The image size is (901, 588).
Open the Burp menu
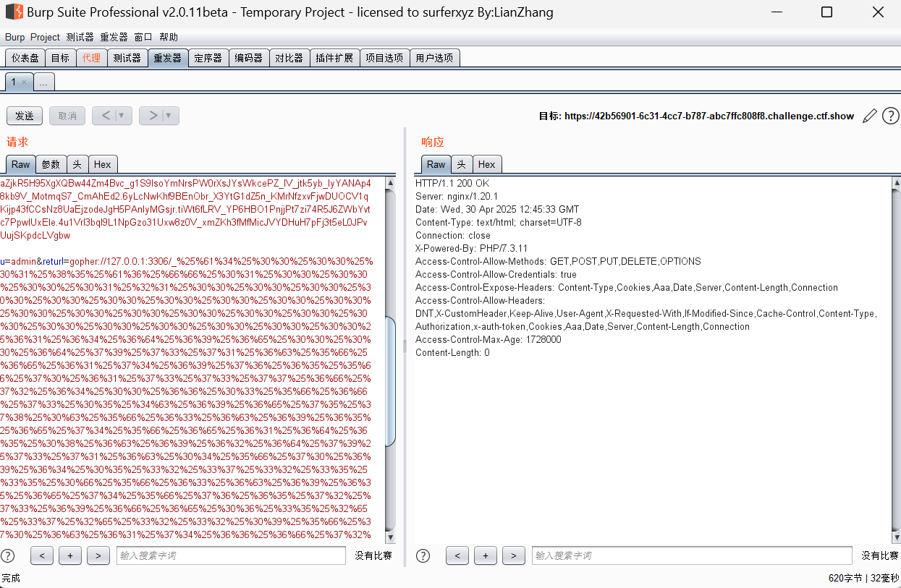14,37
